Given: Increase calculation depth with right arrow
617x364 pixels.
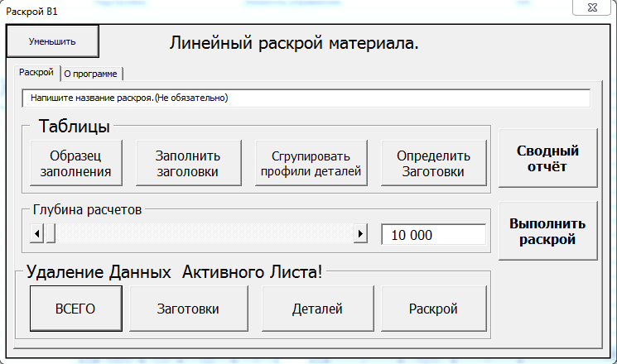Looking at the screenshot, I should (x=360, y=234).
